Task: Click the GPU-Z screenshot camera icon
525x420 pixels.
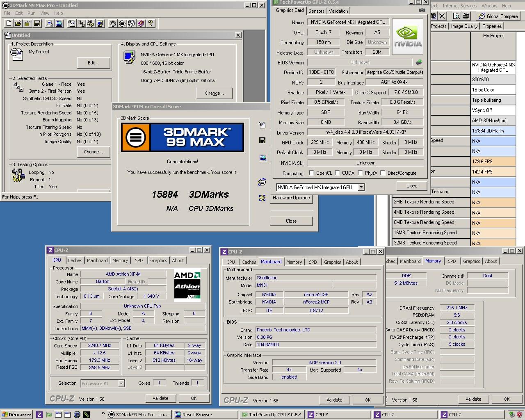Action: tap(422, 10)
